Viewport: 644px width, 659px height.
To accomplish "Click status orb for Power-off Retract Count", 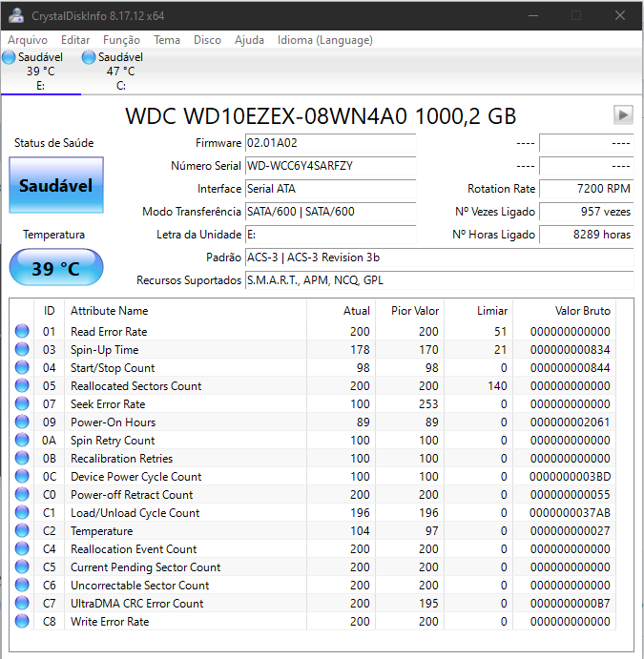I will (x=22, y=494).
